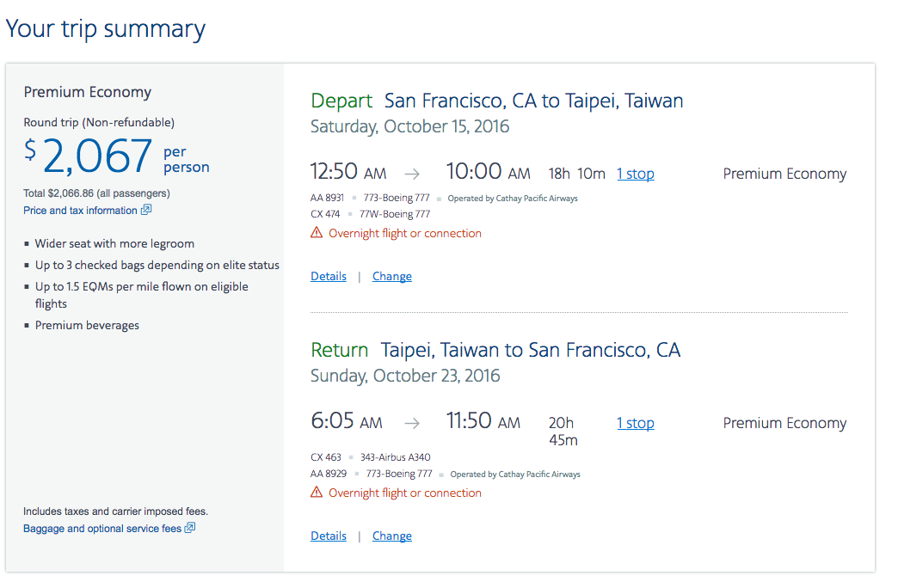Click the AA 8931 flight number
Viewport: 898px width, 588px height.
coord(327,198)
